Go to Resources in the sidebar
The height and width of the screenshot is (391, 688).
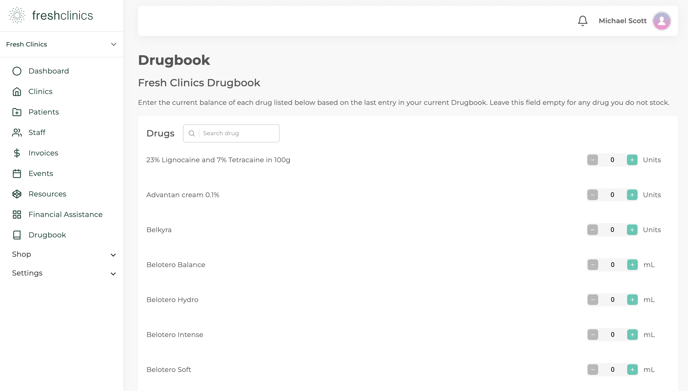(x=47, y=194)
